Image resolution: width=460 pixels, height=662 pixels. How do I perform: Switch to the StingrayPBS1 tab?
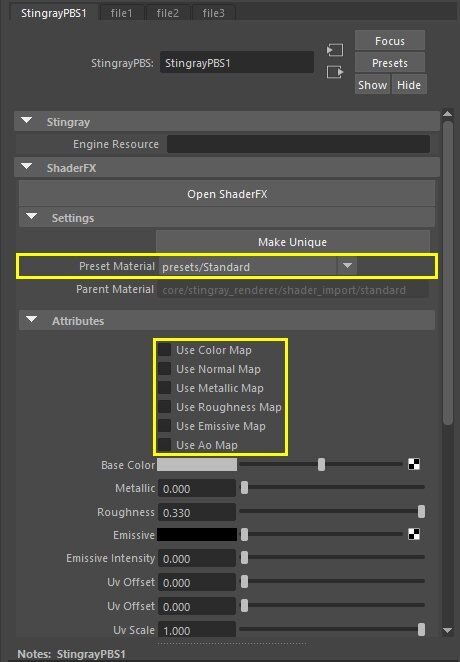[x=54, y=13]
